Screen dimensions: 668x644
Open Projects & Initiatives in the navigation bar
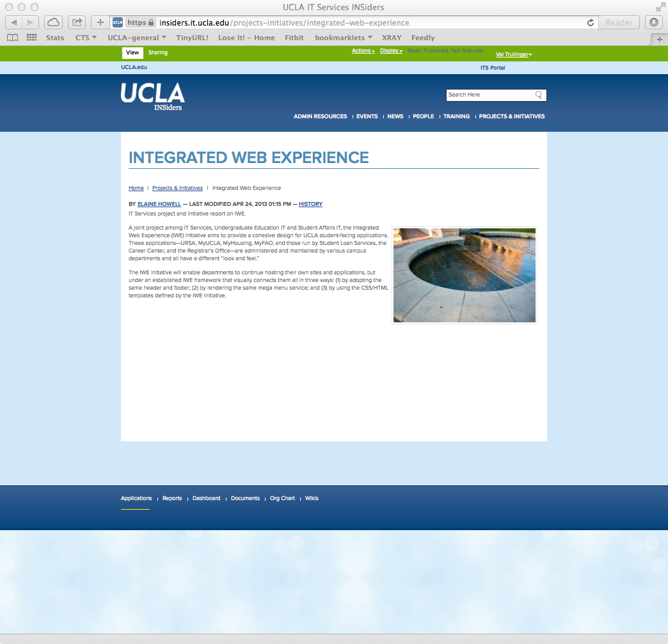[x=512, y=116]
